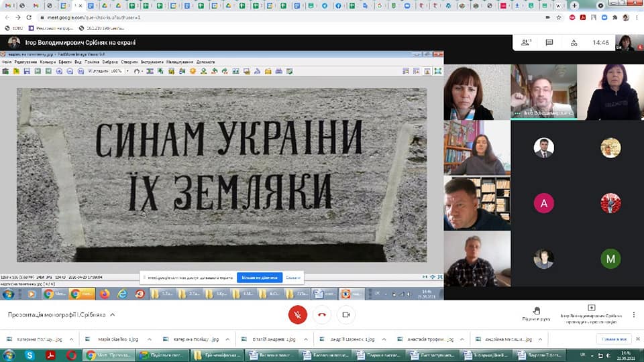644x362 pixels.
Task: Open the three-dot more options menu
Action: pyautogui.click(x=633, y=314)
